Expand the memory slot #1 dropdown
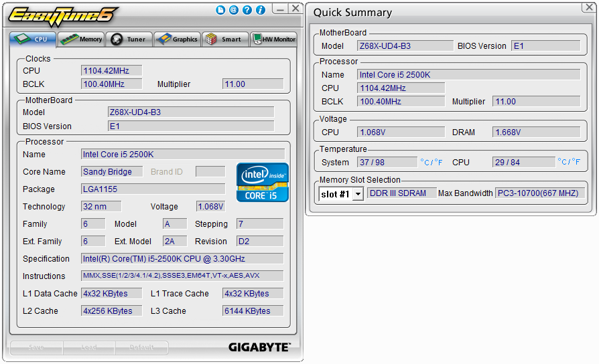 pos(358,194)
